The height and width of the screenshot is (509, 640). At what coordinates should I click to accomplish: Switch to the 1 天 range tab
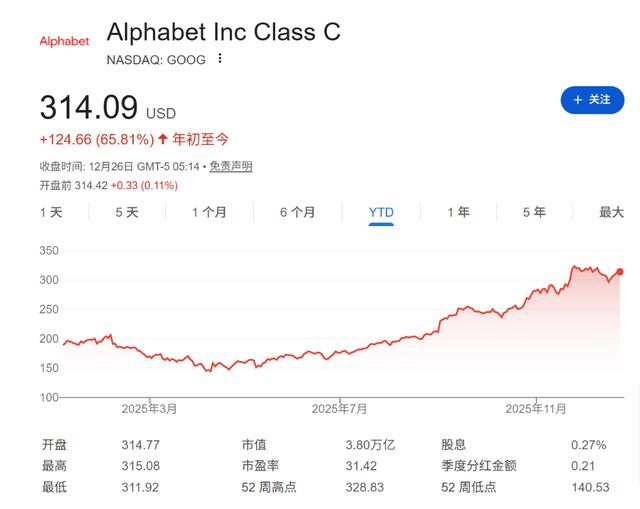coord(51,212)
